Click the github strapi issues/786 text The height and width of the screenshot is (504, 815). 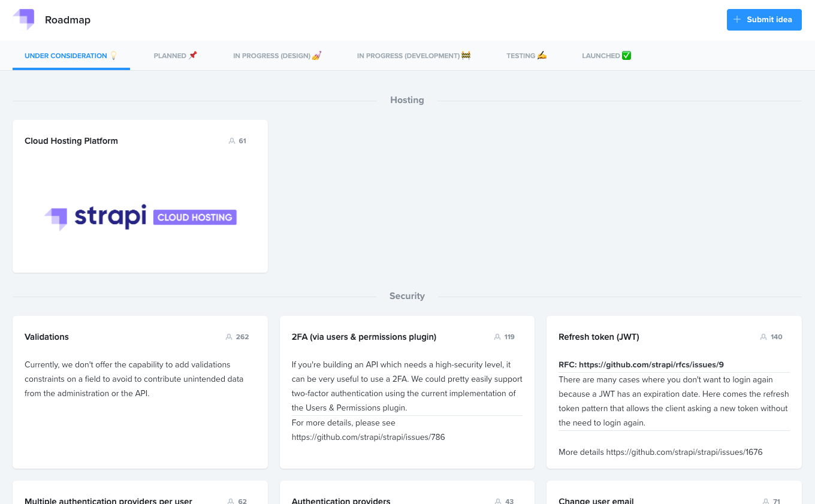369,437
